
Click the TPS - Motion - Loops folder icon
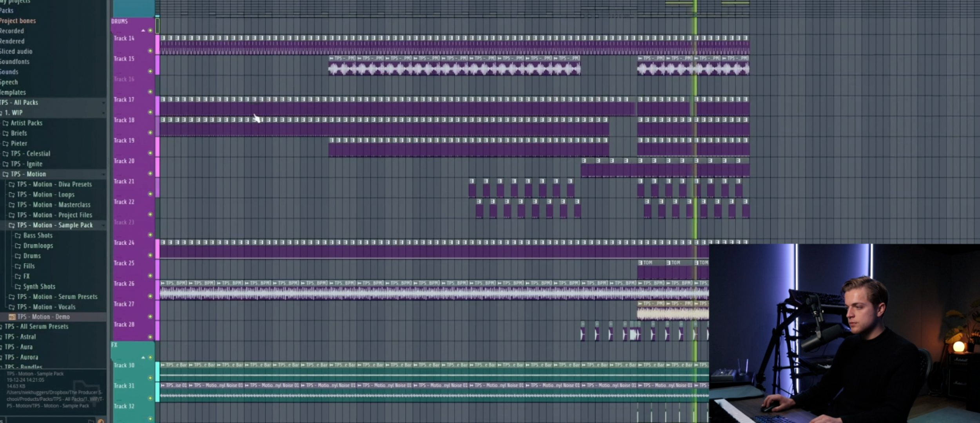click(x=12, y=195)
